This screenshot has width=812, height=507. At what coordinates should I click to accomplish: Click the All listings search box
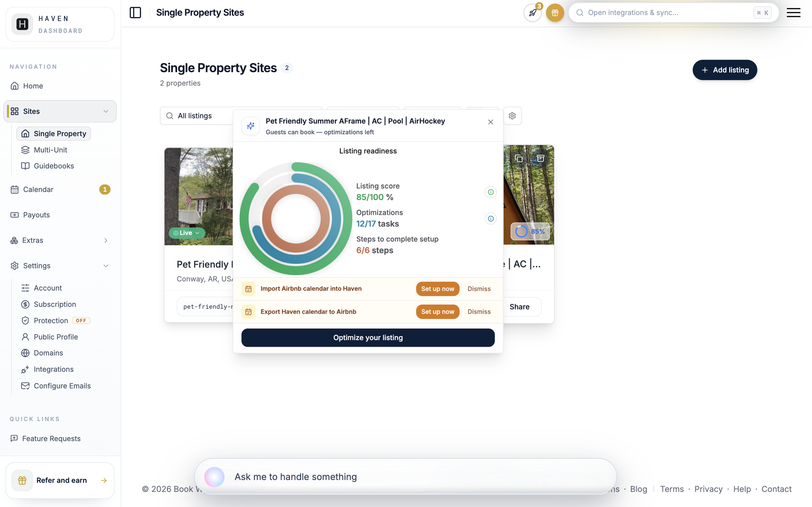coord(197,116)
